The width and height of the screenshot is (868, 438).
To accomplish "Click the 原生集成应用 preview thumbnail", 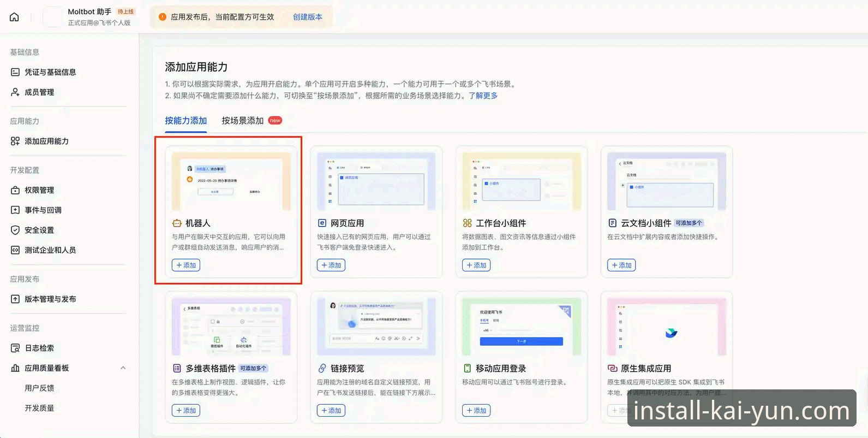I will 667,327.
